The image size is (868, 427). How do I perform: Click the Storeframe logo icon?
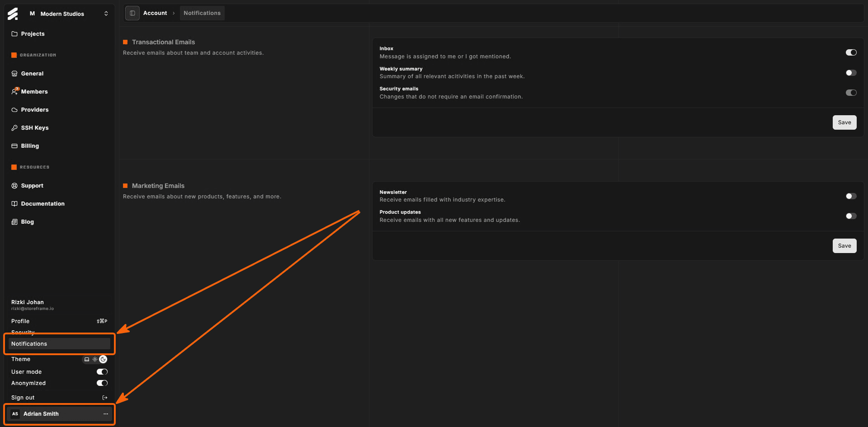point(13,14)
